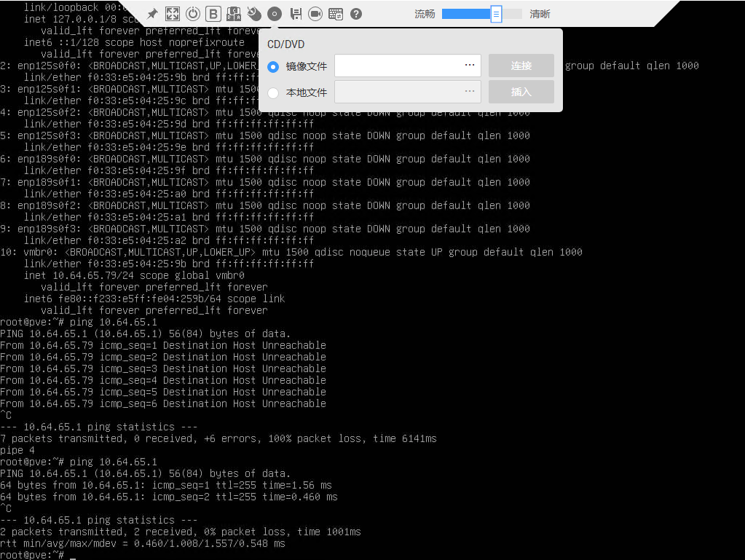The height and width of the screenshot is (560, 745).
Task: Click the 镜像文件 path input field
Action: (x=397, y=66)
